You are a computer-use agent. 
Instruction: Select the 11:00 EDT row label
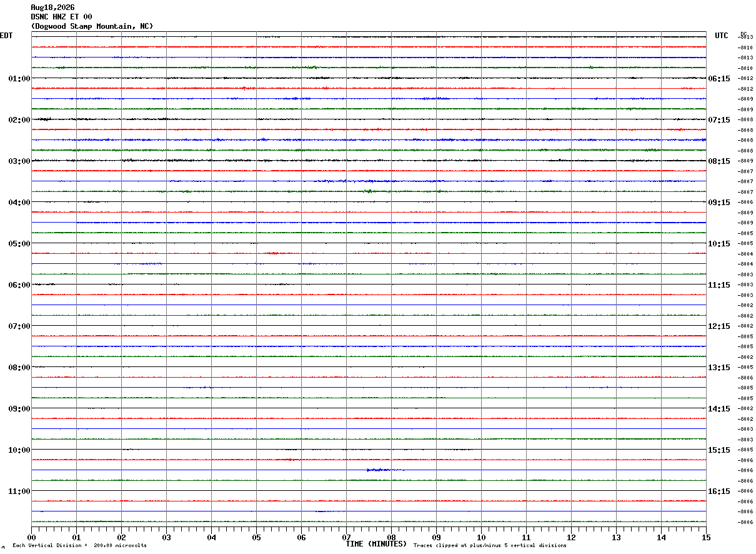tap(19, 491)
